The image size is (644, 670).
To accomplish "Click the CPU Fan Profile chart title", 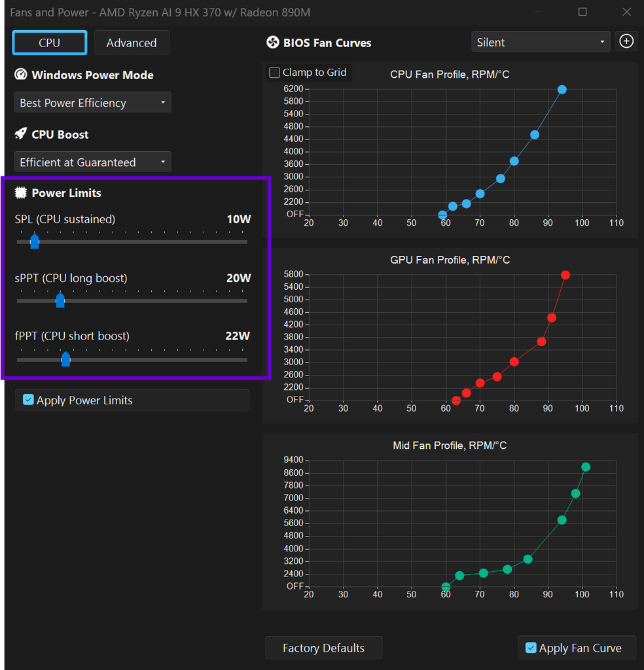I will [450, 75].
